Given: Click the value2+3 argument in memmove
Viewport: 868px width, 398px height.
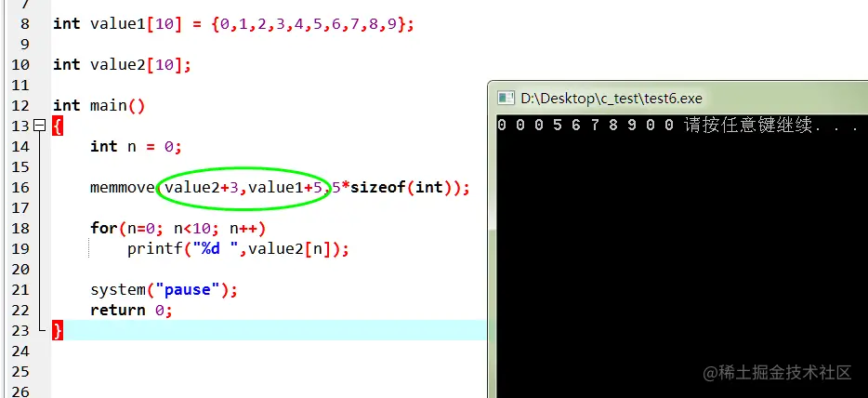Looking at the screenshot, I should pyautogui.click(x=202, y=188).
